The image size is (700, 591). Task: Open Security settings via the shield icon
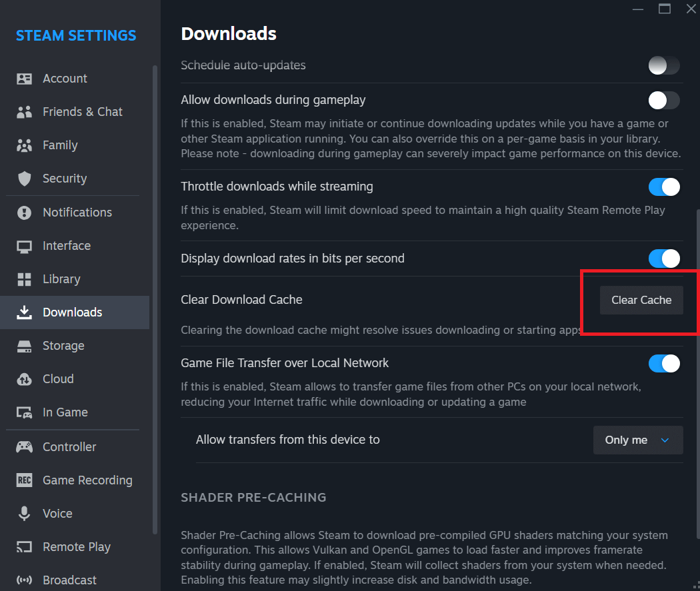[25, 178]
